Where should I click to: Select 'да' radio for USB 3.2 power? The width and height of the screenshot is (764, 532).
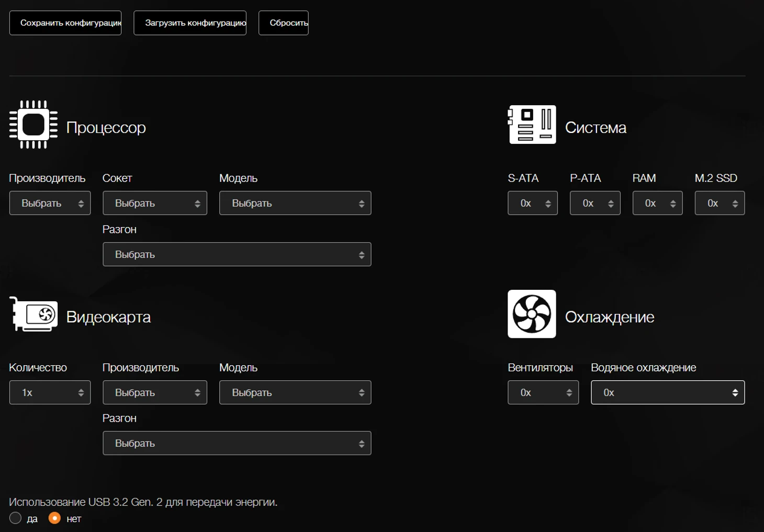tap(16, 518)
